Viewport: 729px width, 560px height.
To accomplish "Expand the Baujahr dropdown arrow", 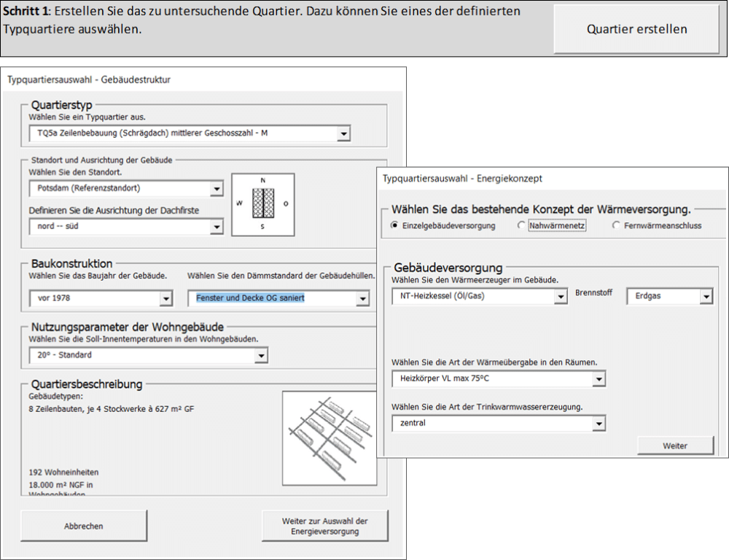I will coord(166,299).
